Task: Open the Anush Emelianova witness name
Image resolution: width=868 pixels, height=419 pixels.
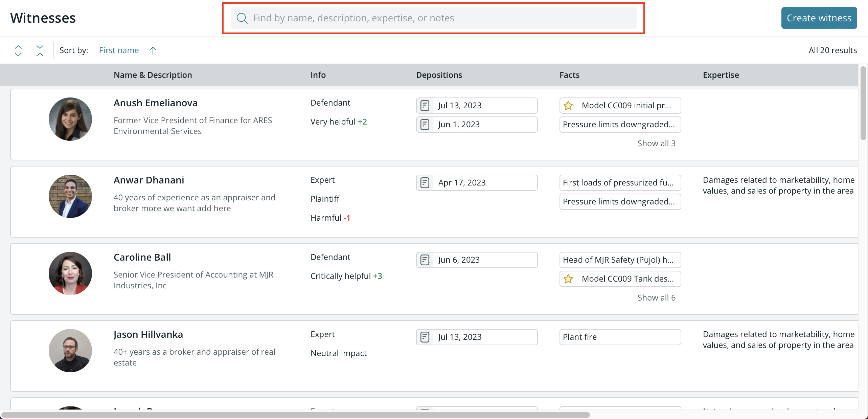Action: (x=156, y=103)
